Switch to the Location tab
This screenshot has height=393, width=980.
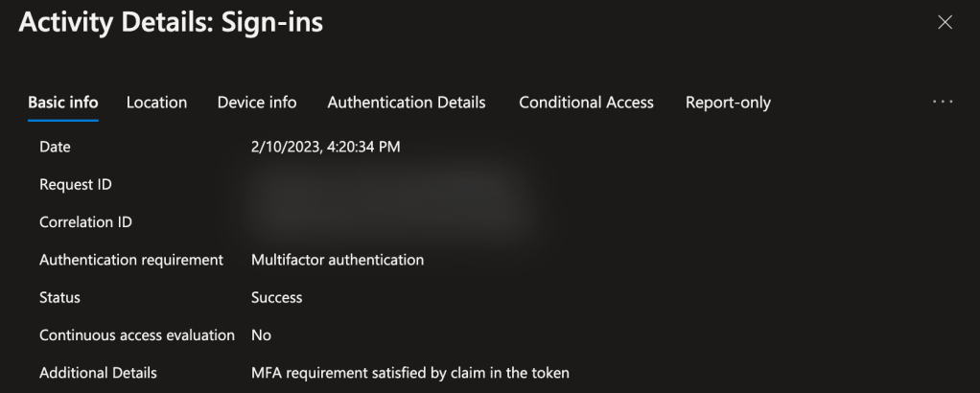(156, 103)
